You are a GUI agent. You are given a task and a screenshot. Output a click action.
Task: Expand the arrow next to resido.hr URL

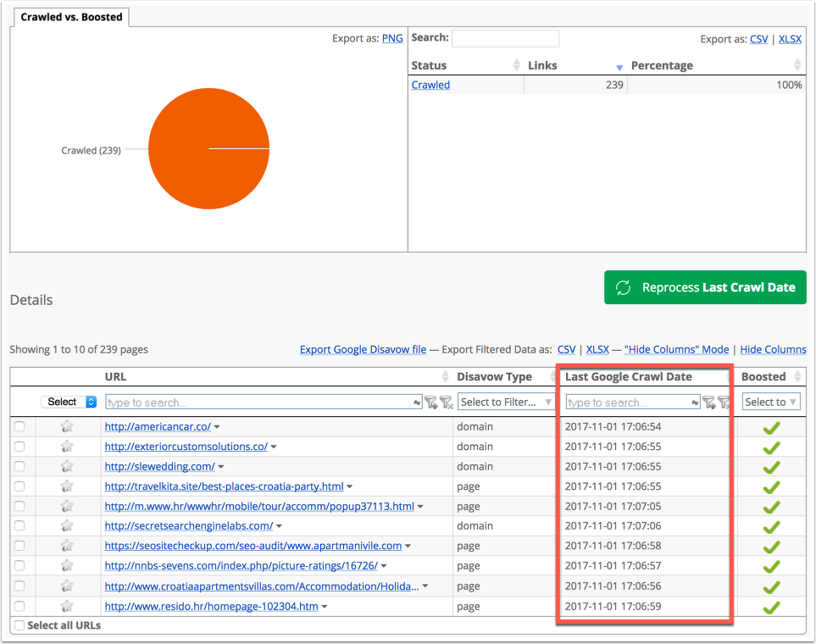pyautogui.click(x=325, y=607)
